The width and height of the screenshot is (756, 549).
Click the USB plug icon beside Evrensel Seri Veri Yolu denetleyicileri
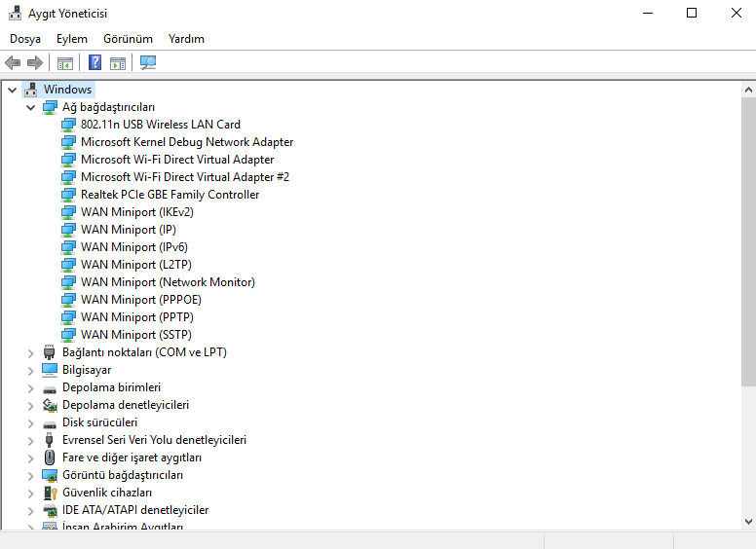coord(49,440)
